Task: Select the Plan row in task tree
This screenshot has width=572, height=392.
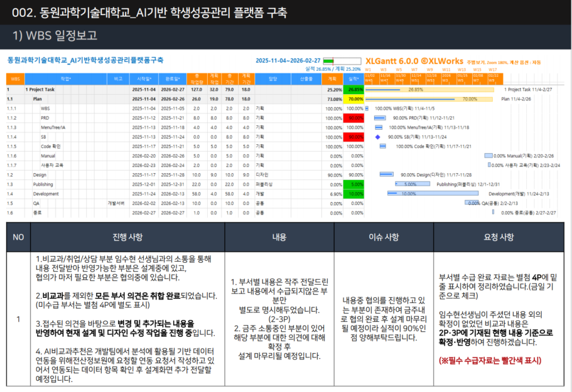Action: click(x=38, y=99)
